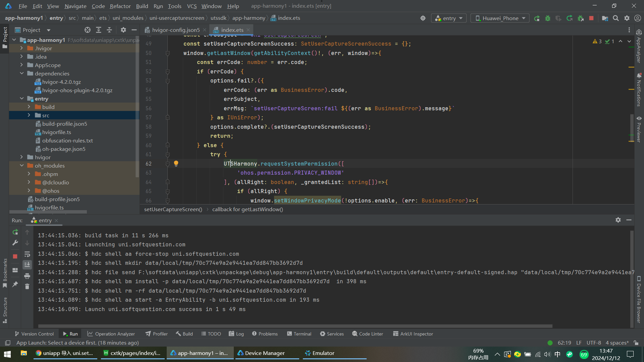Open the VCS menu
This screenshot has width=644, height=362.
point(192,6)
